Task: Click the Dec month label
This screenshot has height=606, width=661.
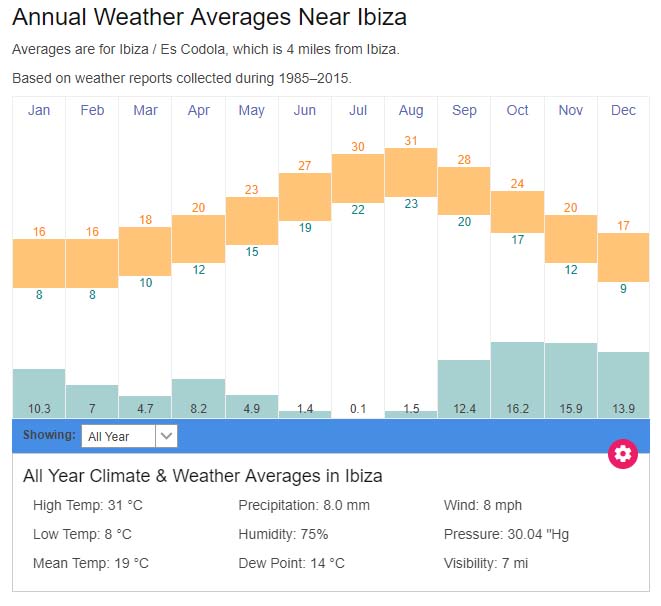Action: [x=623, y=110]
